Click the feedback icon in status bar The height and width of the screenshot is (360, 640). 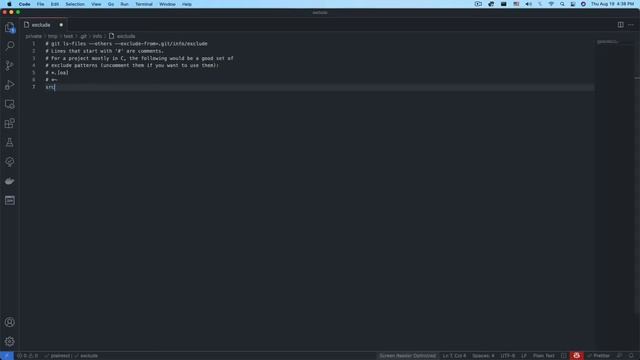[x=620, y=356]
